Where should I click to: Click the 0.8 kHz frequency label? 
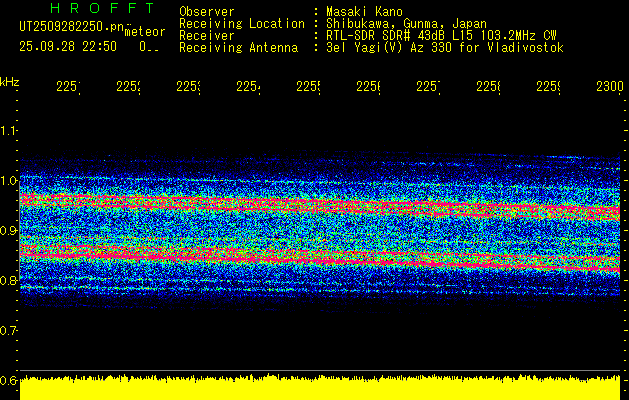[x=8, y=280]
